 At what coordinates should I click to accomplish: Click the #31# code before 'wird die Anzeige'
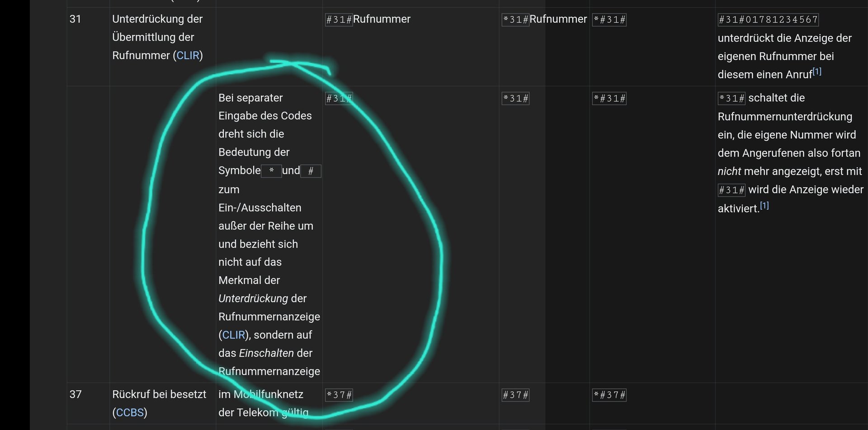(731, 190)
